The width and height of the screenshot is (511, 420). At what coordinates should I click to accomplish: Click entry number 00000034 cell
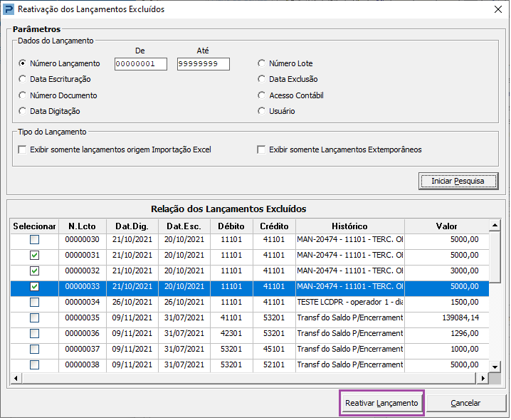click(82, 303)
